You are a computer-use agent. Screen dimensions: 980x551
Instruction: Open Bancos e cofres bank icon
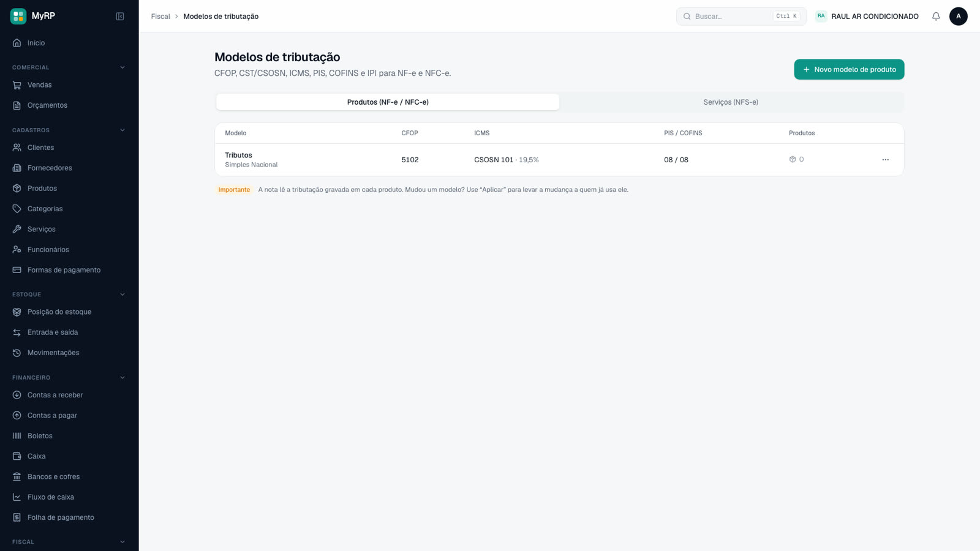[17, 477]
